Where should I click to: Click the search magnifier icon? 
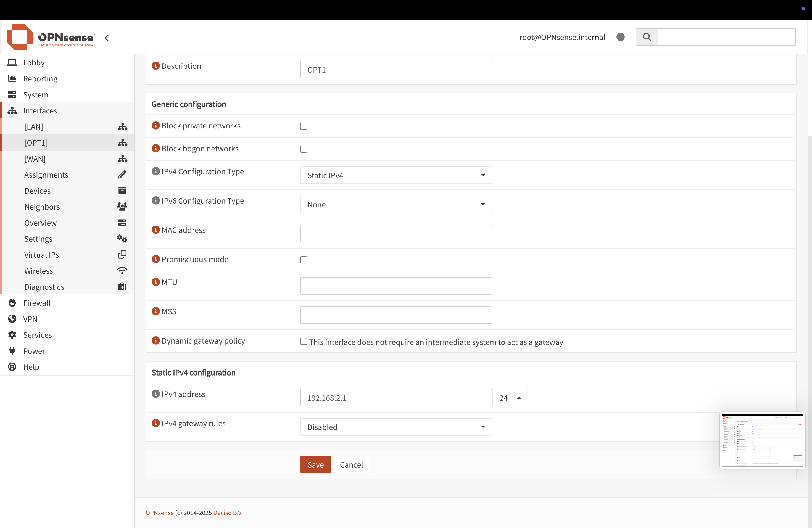click(647, 37)
